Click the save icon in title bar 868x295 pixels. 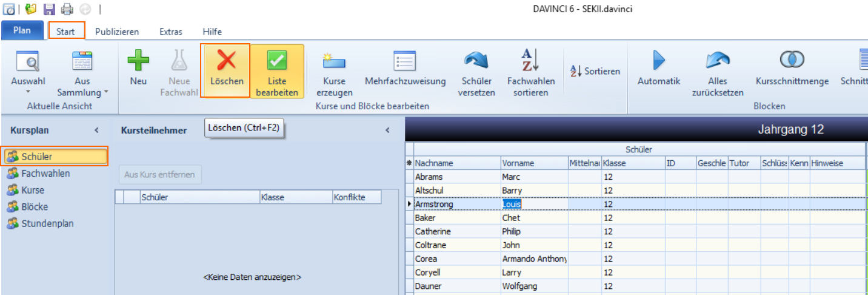[49, 9]
